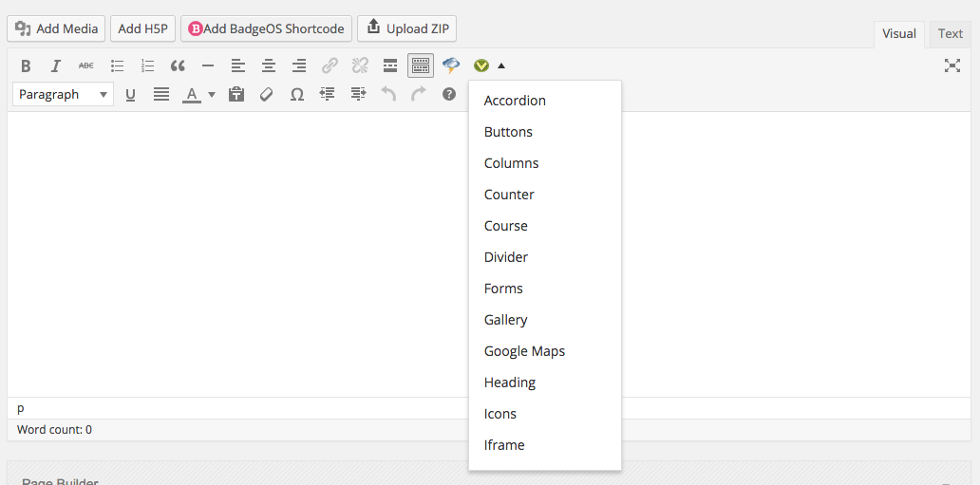Open the Paragraph format dropdown

63,94
